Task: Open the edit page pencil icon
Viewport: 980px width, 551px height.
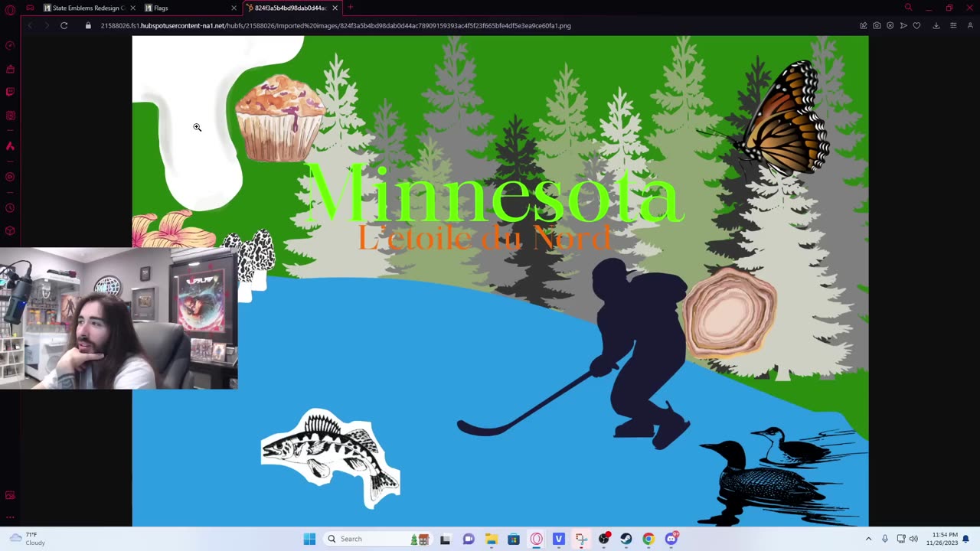Action: coord(864,25)
